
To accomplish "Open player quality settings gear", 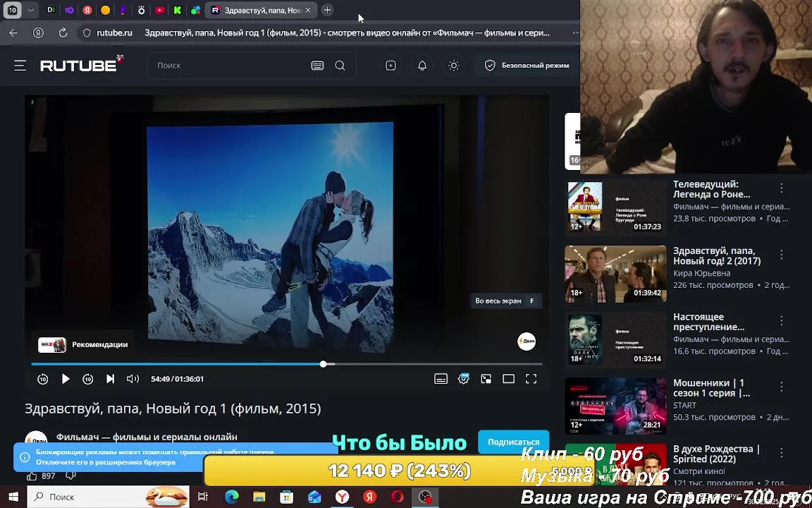I will click(464, 379).
